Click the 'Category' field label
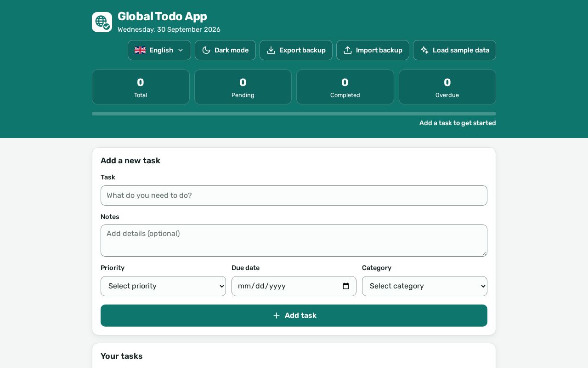The width and height of the screenshot is (588, 368). 377,268
